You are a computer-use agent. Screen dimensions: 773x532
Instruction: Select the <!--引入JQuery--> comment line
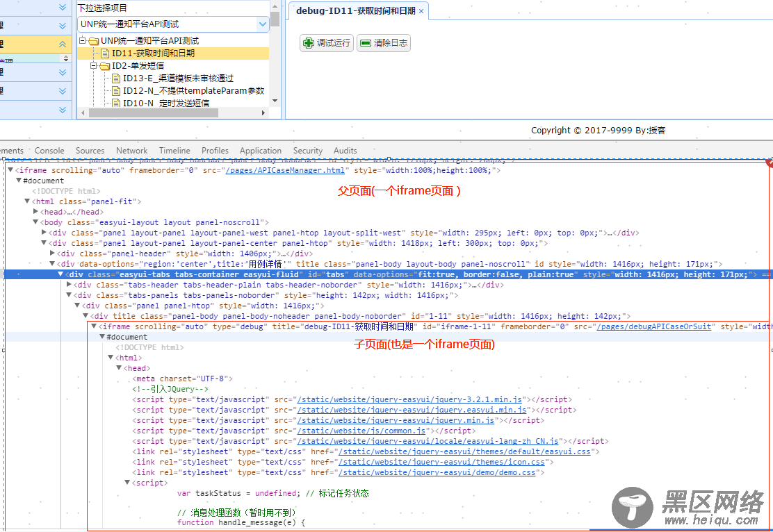(170, 389)
